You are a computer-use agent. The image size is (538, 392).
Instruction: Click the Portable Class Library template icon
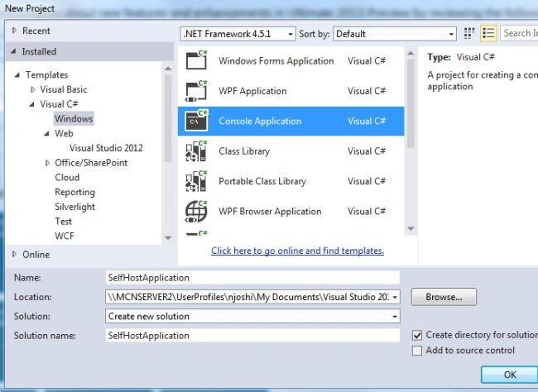tap(196, 181)
